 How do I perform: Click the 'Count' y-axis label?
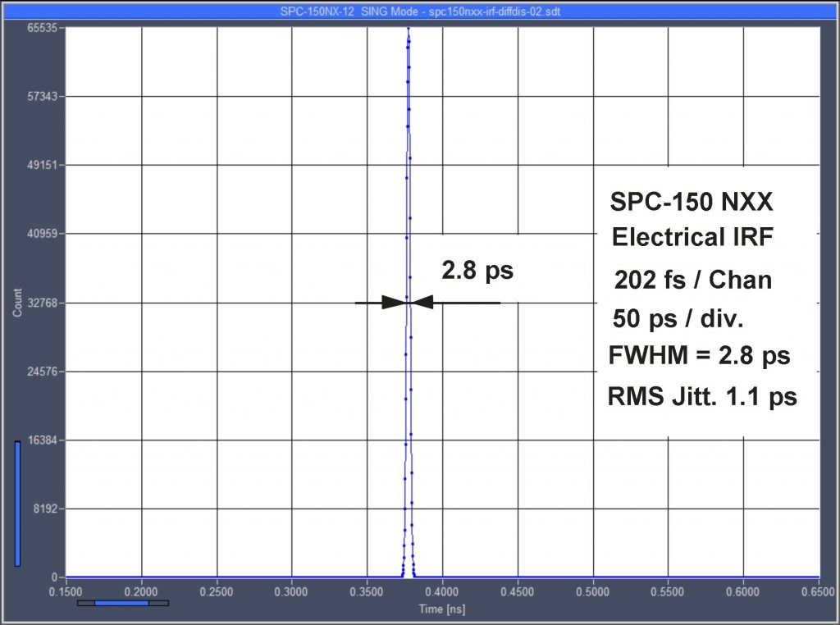[16, 302]
